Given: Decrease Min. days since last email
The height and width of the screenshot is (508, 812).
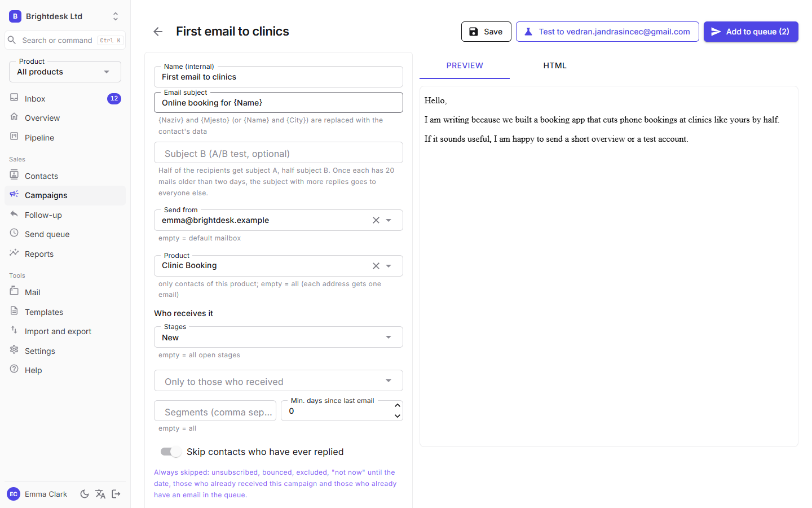Looking at the screenshot, I should (x=398, y=416).
